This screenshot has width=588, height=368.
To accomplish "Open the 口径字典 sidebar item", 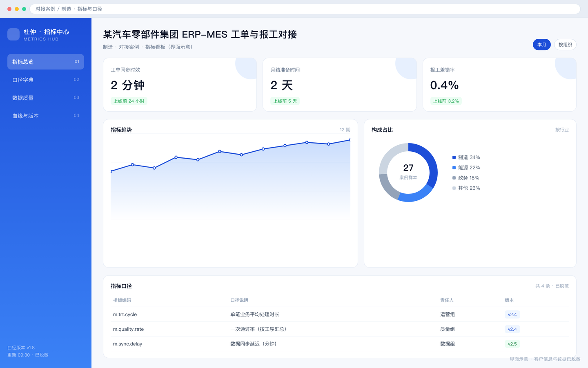I will coord(46,80).
